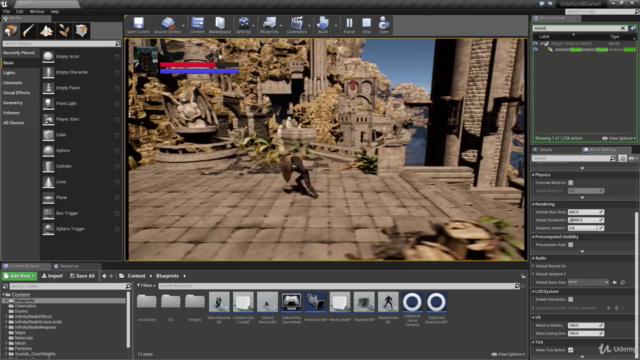Stop the play-in-editor session

pyautogui.click(x=367, y=25)
